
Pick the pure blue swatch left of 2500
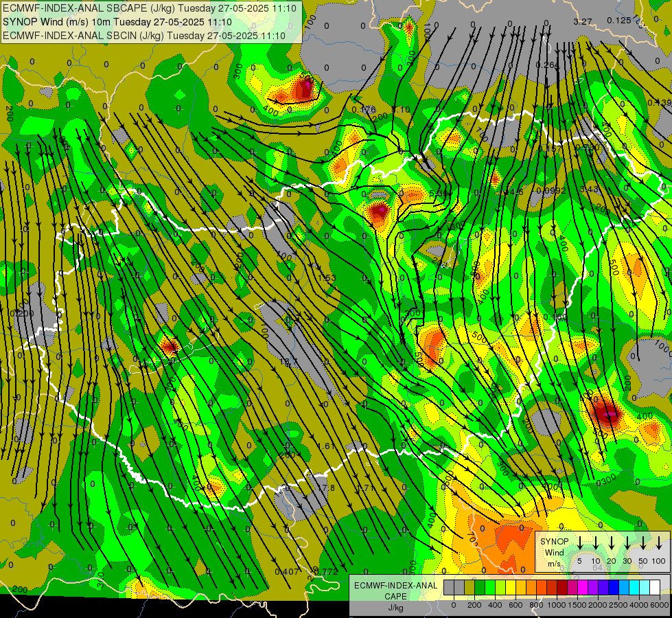(613, 587)
